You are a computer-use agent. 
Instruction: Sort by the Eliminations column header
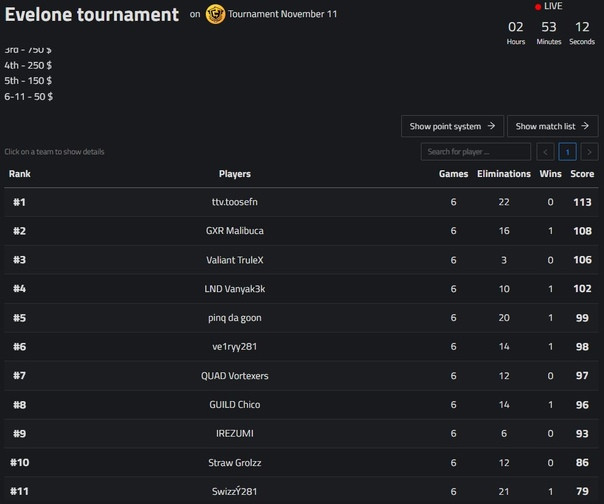tap(504, 174)
